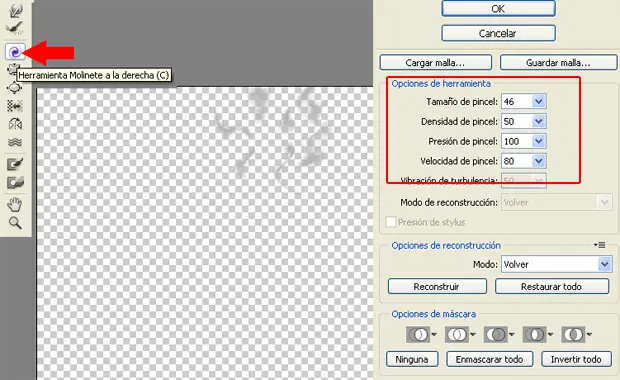Screen dimensions: 620x380
Task: Click the Ninguna mask button
Action: pyautogui.click(x=412, y=359)
